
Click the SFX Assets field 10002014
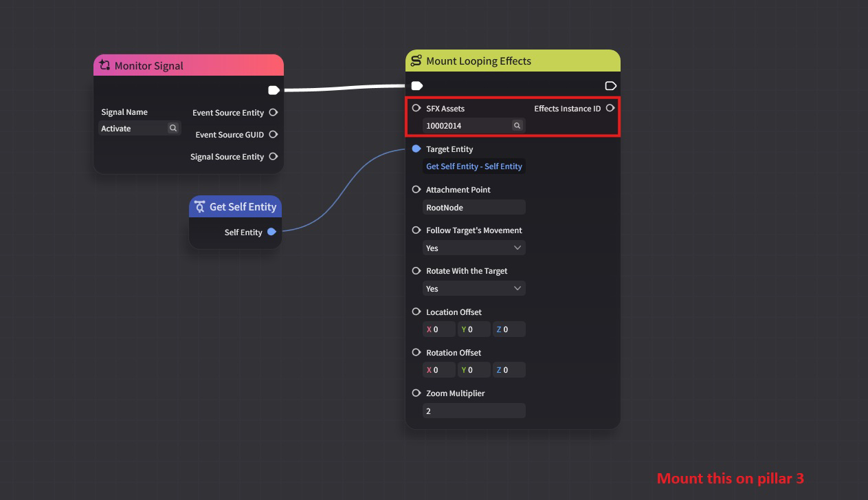tap(474, 125)
